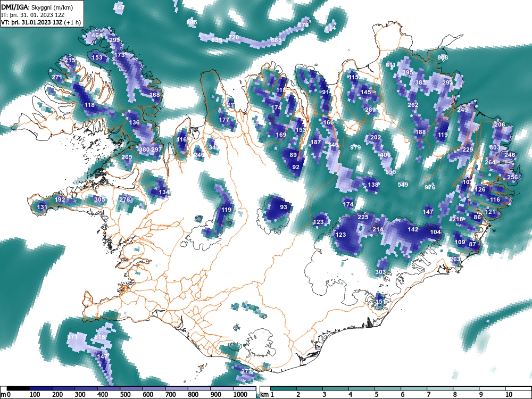Click the legend label 1000 in meter scale
Viewport: 532px width, 399px height.
tap(240, 395)
